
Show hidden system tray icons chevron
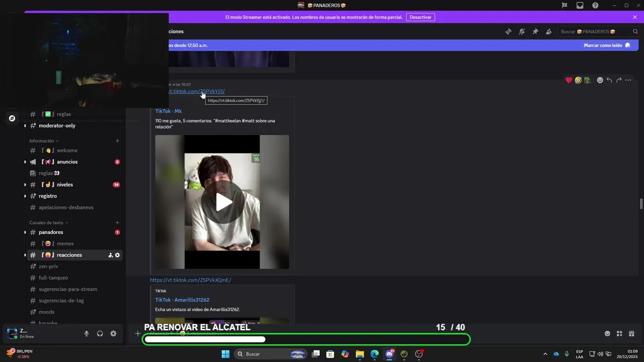point(545,354)
